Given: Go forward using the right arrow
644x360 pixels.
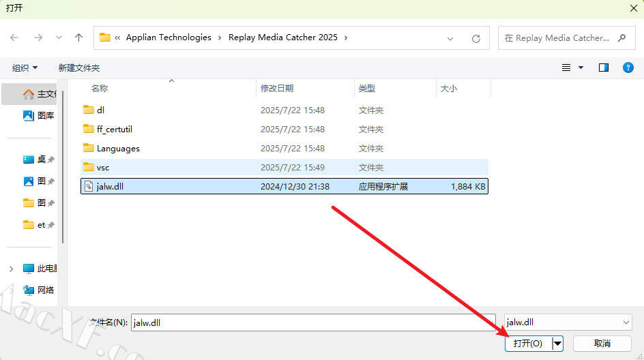Looking at the screenshot, I should [x=38, y=37].
